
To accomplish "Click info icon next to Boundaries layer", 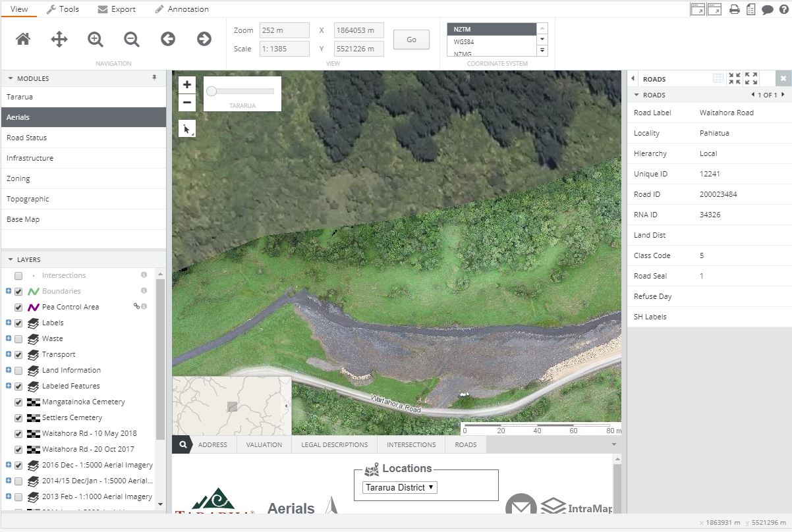I will click(144, 290).
